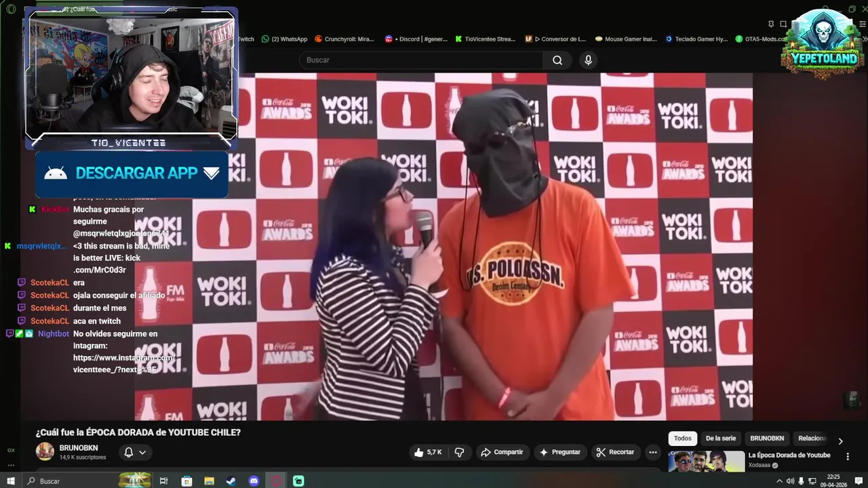Open the Conversor de L... bookmark

tap(555, 39)
